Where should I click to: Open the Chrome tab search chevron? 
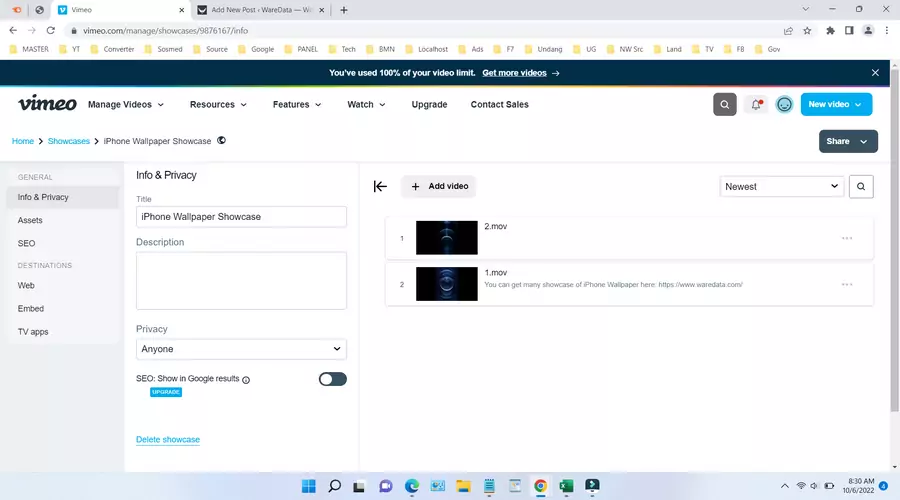[805, 9]
